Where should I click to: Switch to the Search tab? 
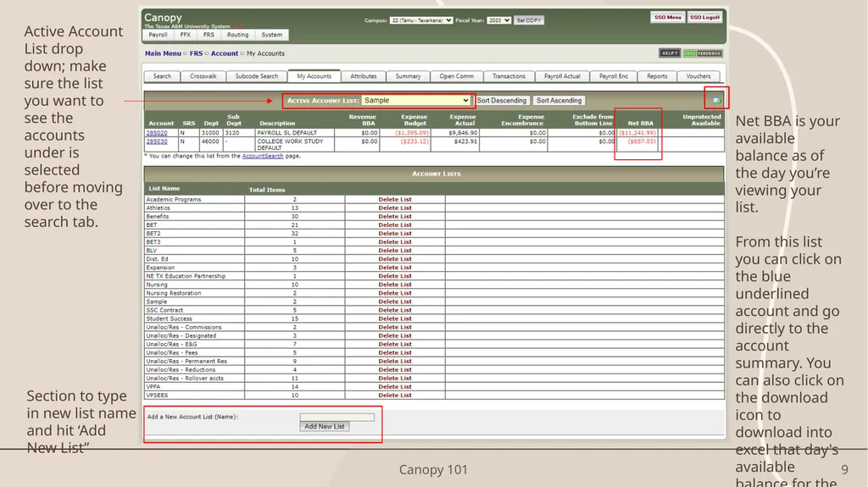162,76
